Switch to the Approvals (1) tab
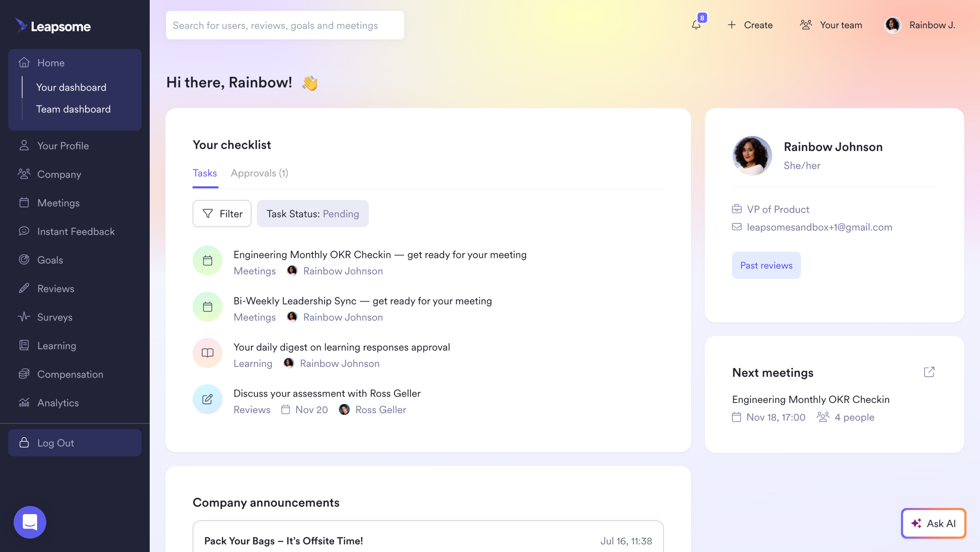Image resolution: width=980 pixels, height=552 pixels. [259, 173]
